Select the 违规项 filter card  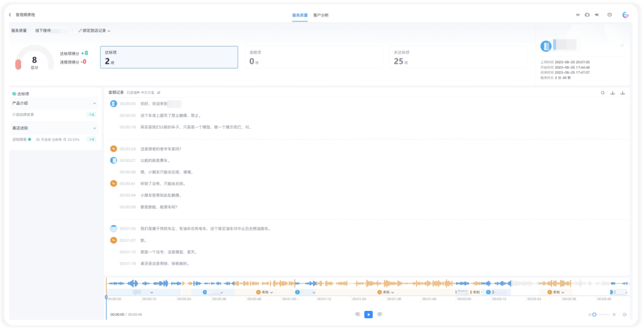pos(314,57)
